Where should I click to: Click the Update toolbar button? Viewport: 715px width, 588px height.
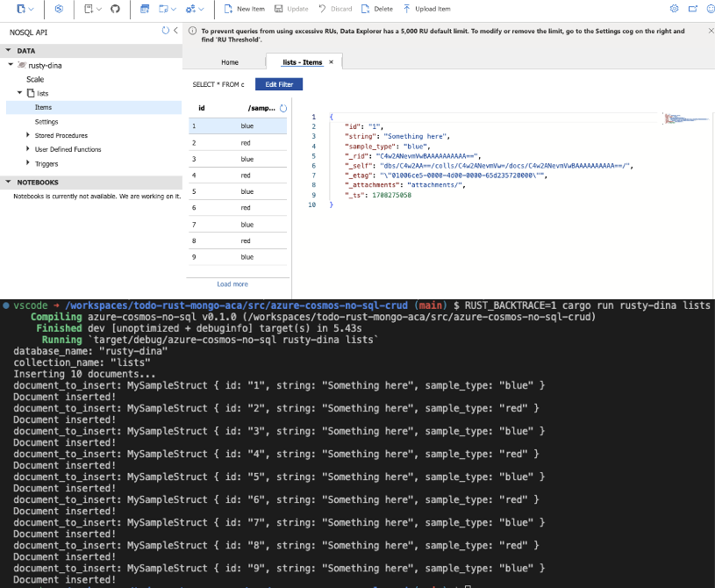(x=291, y=9)
